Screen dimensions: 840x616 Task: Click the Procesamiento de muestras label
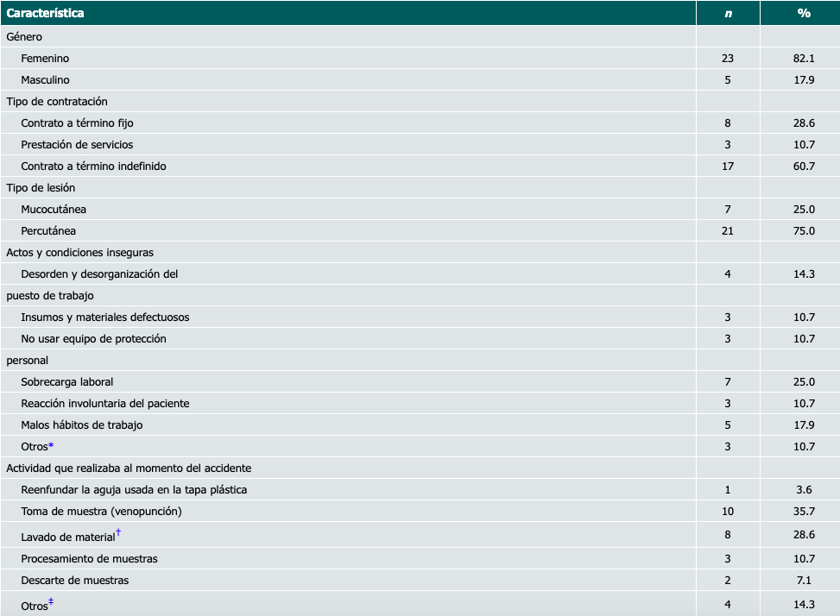89,559
